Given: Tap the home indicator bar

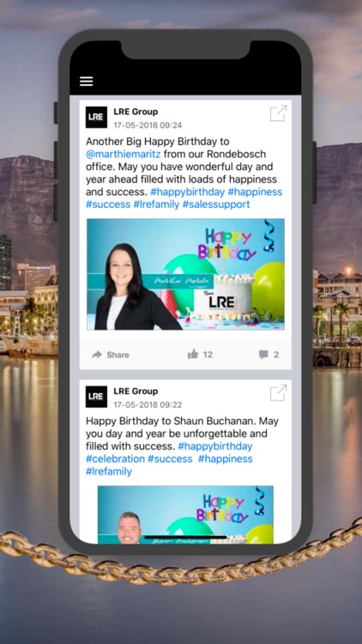Looking at the screenshot, I should pos(185,538).
